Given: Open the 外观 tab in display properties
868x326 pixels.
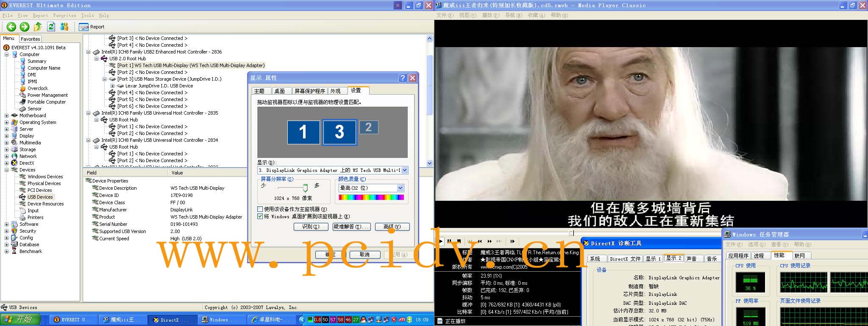Looking at the screenshot, I should (x=336, y=91).
